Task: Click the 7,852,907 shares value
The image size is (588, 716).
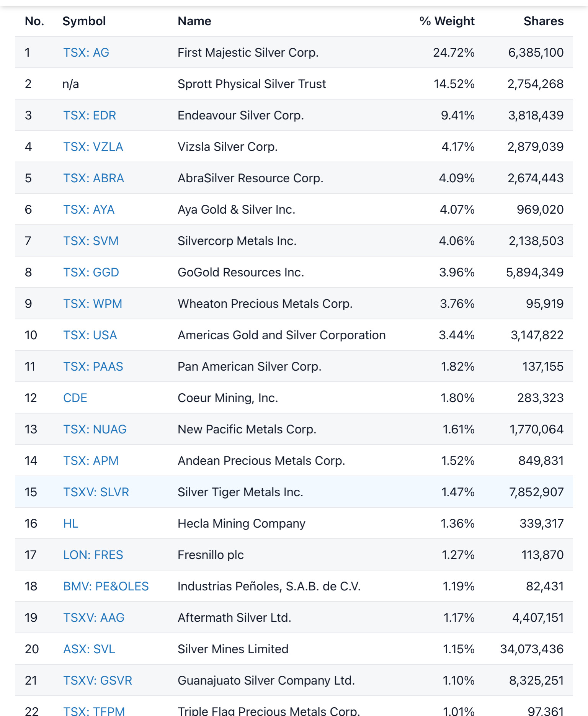Action: (536, 492)
